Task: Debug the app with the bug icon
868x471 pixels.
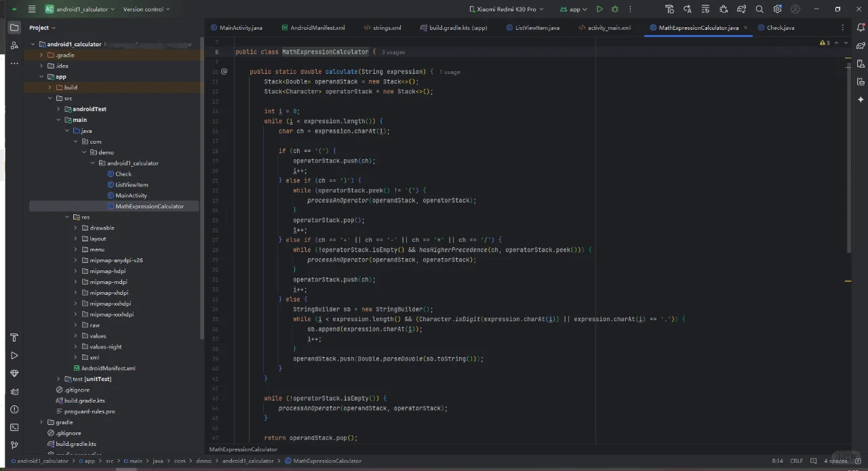Action: click(615, 9)
